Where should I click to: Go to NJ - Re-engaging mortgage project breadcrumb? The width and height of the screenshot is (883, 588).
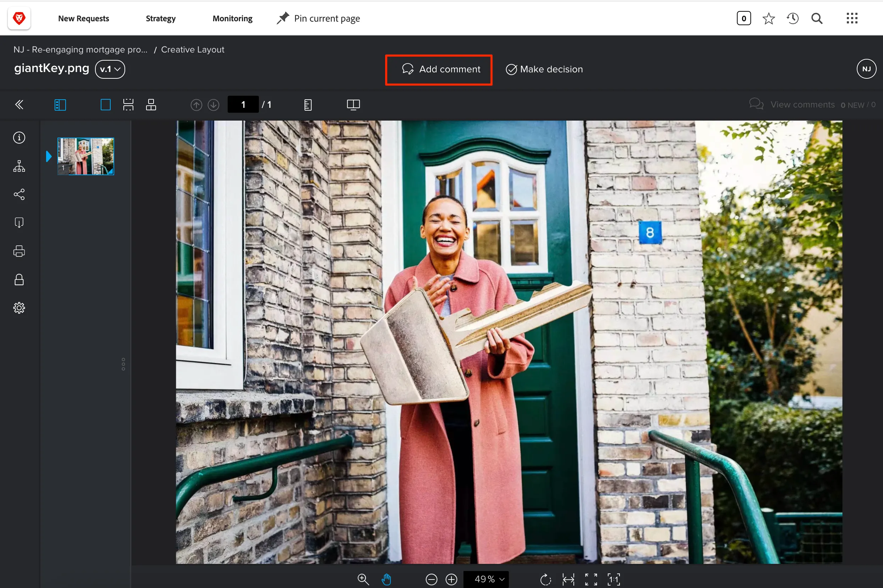[80, 50]
